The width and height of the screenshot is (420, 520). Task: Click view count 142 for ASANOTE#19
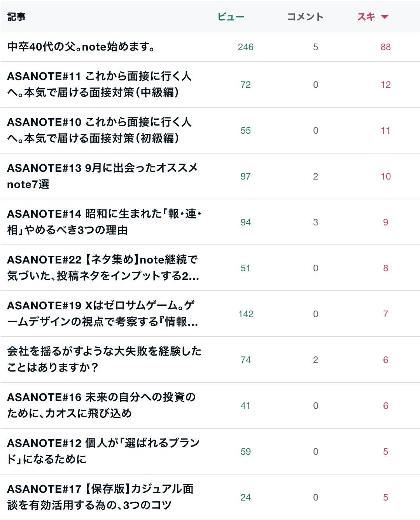click(246, 314)
